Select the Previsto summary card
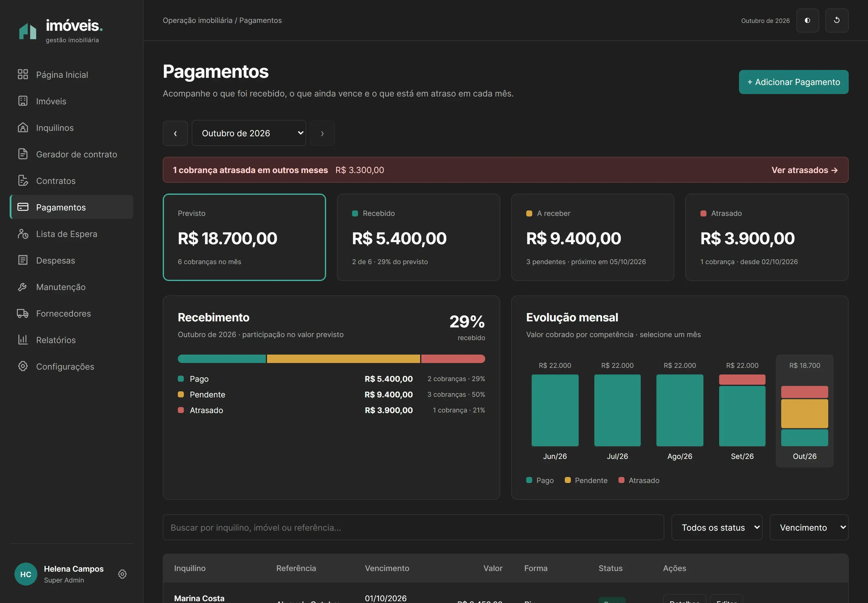 click(x=244, y=237)
